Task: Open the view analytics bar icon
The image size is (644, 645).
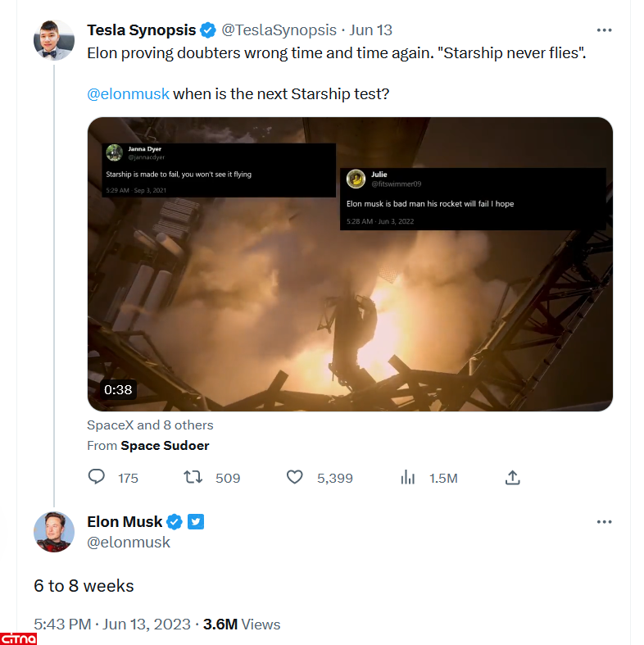Action: (407, 477)
